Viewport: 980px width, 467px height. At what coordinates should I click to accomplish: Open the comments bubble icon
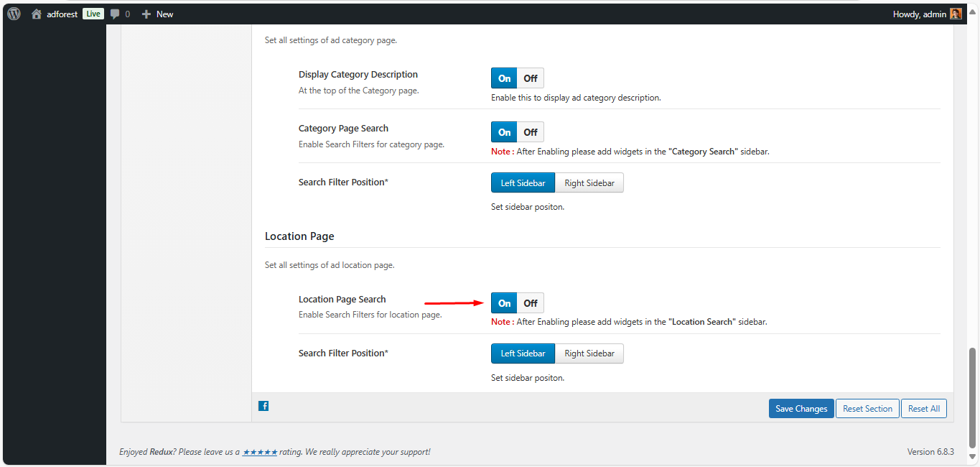115,14
